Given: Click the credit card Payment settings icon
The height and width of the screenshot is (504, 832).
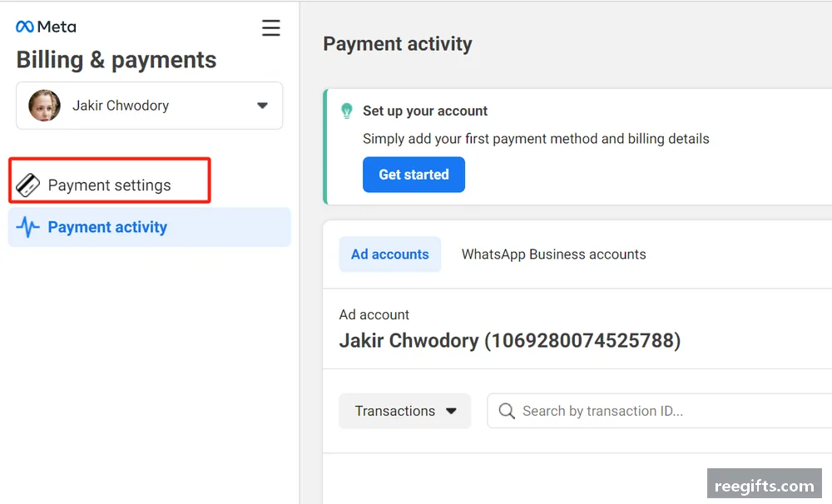Looking at the screenshot, I should click(27, 185).
